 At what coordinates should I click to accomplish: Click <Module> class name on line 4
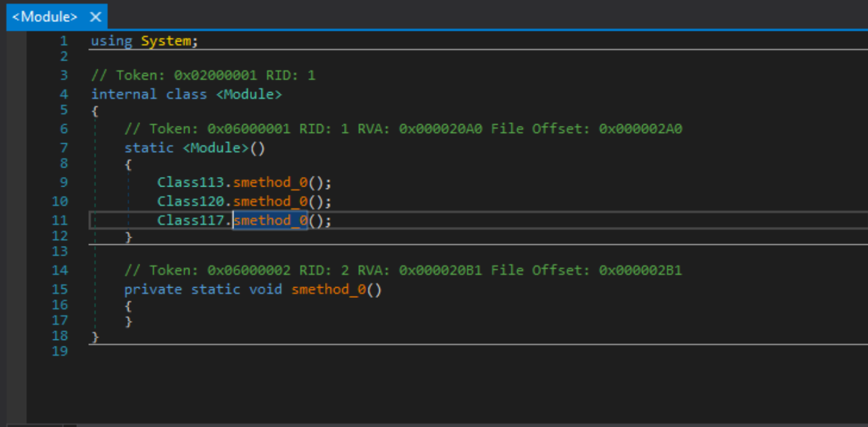(x=249, y=95)
